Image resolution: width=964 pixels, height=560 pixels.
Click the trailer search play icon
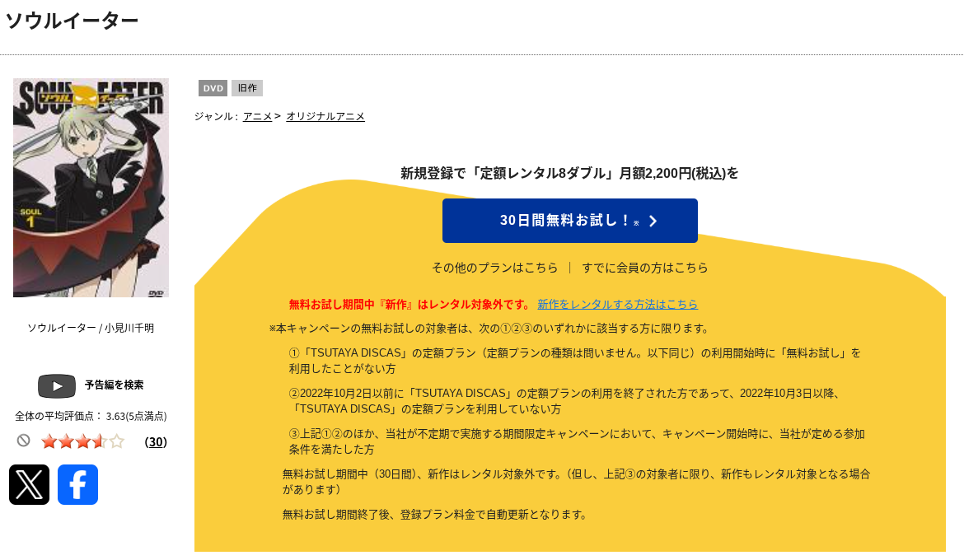(57, 385)
